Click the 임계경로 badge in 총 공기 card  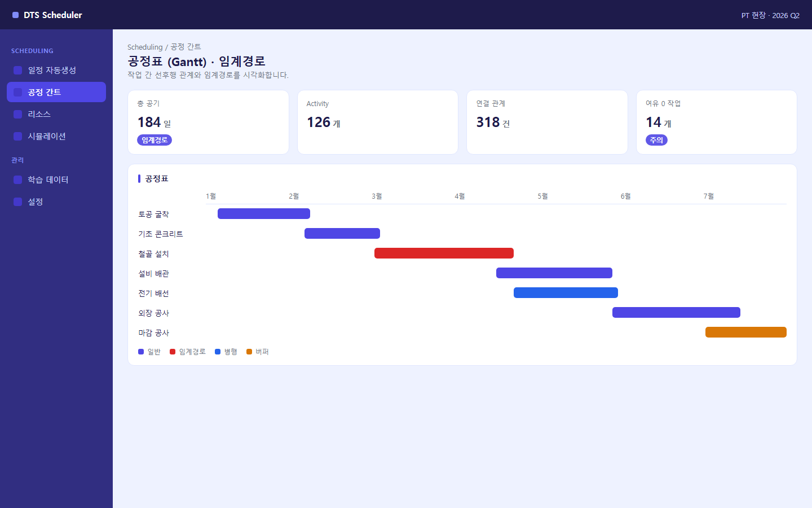coord(155,140)
